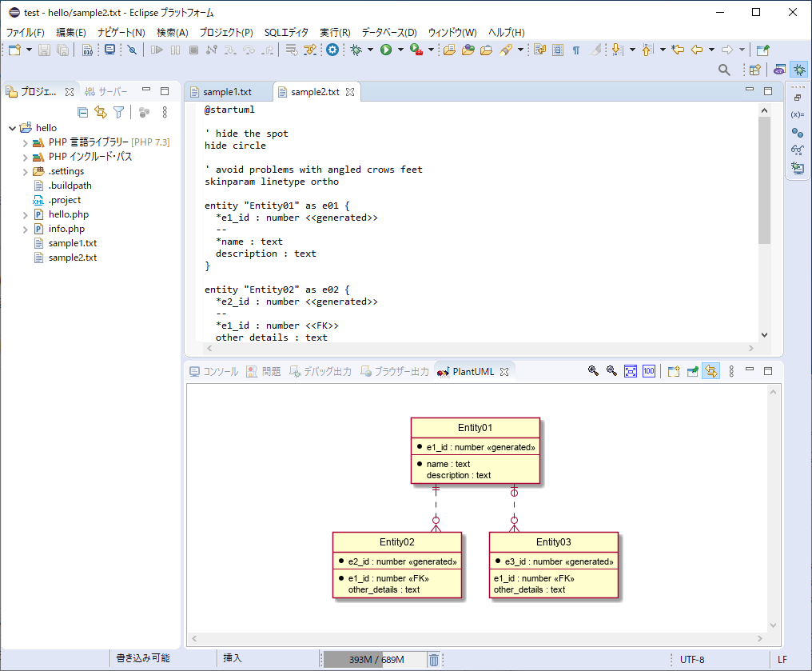Select the コンソール tab
The width and height of the screenshot is (812, 671).
[x=213, y=372]
